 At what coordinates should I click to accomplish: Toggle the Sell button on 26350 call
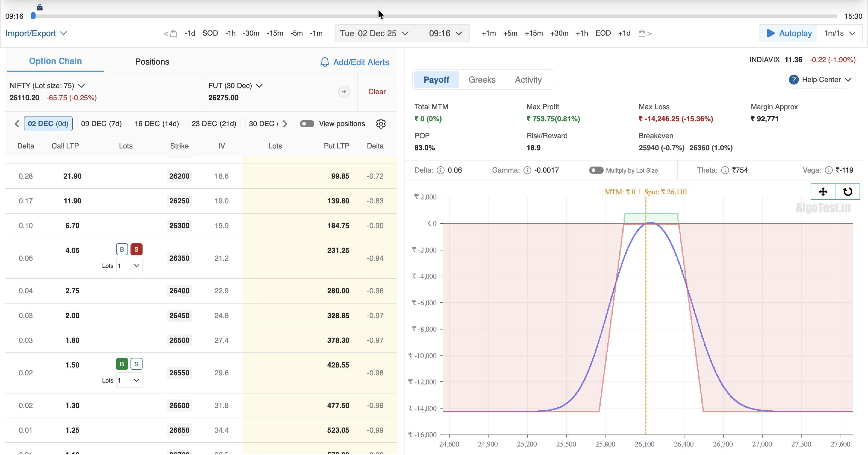pyautogui.click(x=136, y=249)
